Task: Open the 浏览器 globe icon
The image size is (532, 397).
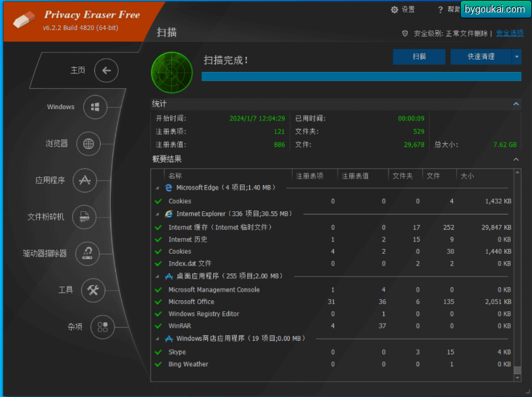Action: click(88, 144)
